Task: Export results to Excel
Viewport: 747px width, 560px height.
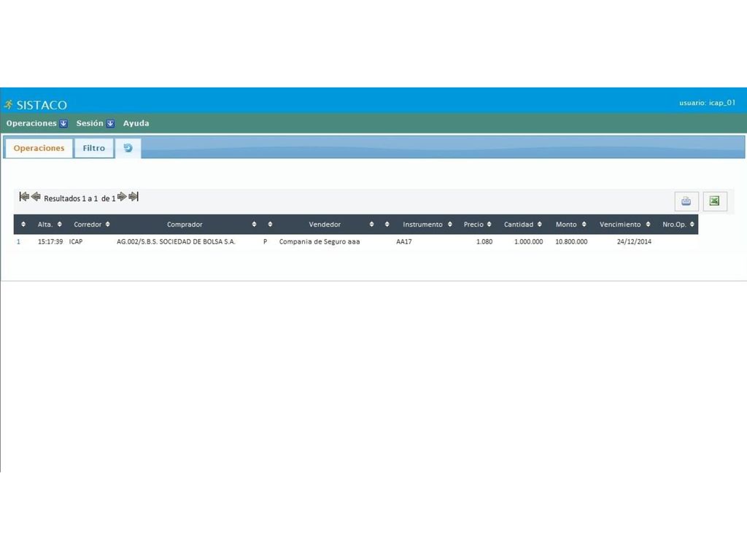Action: click(x=715, y=201)
